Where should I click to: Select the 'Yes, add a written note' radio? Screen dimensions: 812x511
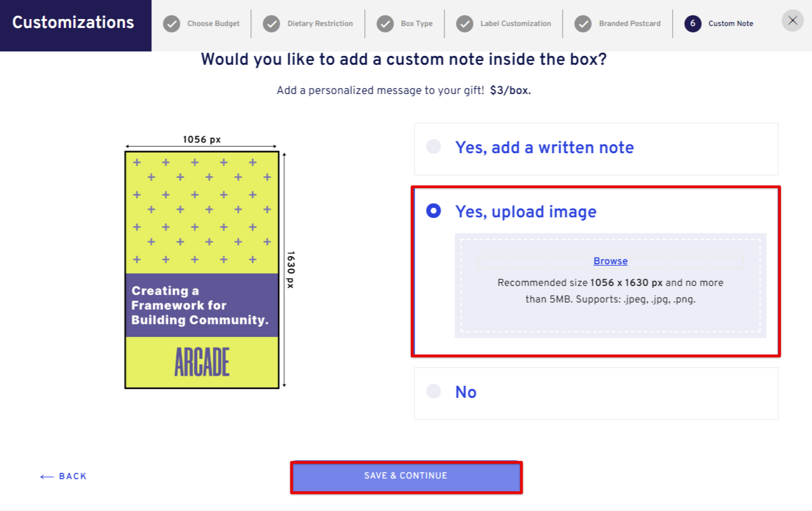point(434,147)
